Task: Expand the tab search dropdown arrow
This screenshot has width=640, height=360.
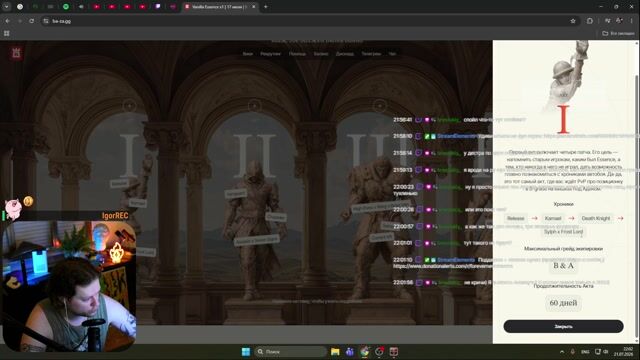Action: (7, 7)
